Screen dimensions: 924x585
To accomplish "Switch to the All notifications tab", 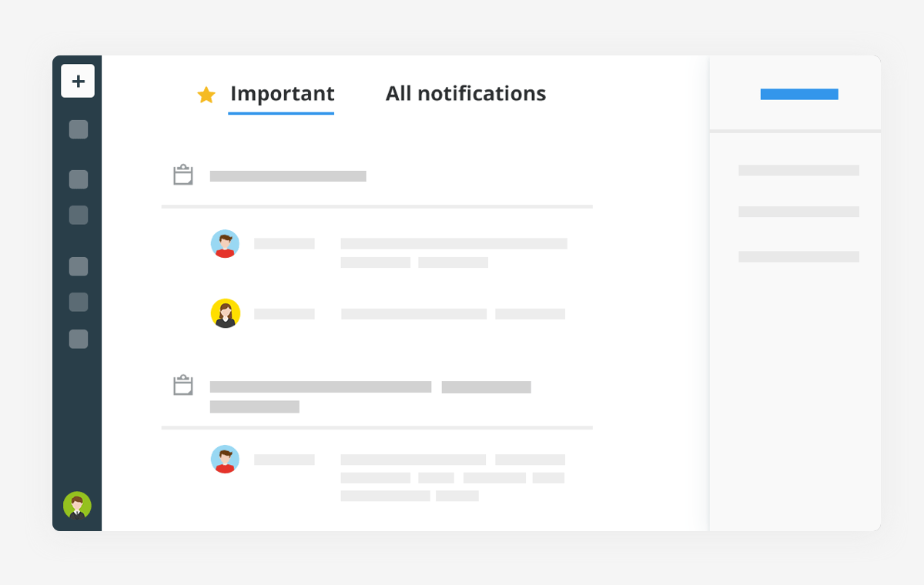I will point(465,94).
